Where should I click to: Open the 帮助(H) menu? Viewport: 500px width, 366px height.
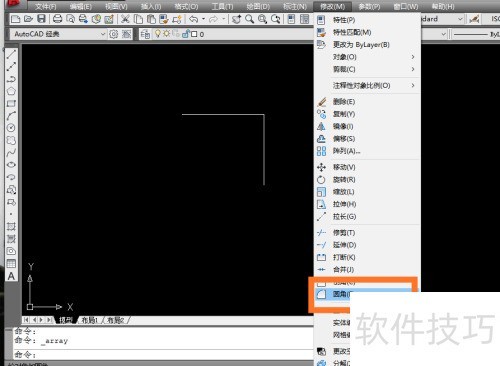443,6
